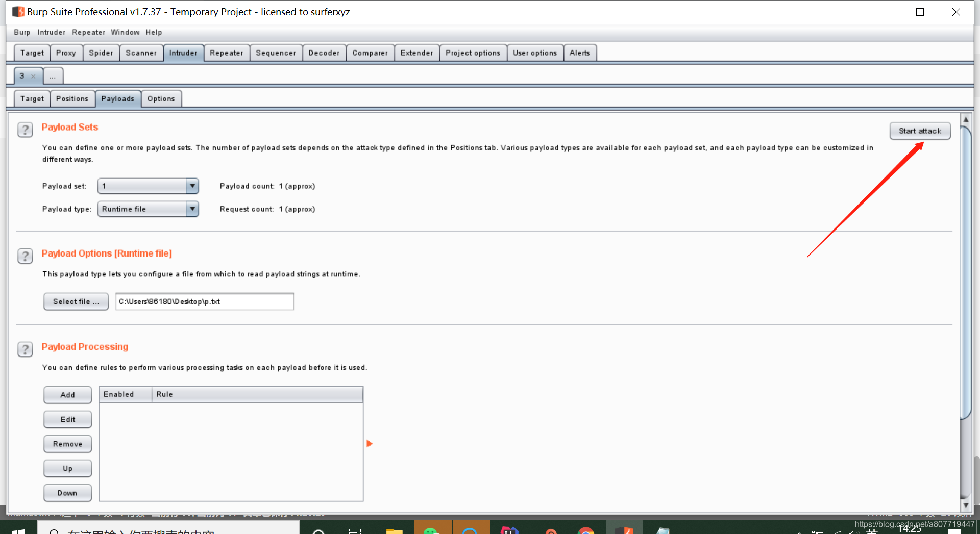Viewport: 980px width, 534px height.
Task: Open the Help menu
Action: [x=154, y=32]
